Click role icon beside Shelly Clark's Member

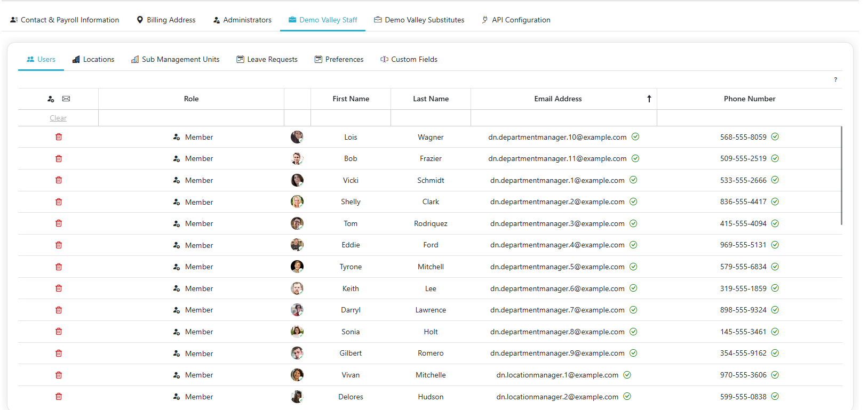[x=177, y=202]
